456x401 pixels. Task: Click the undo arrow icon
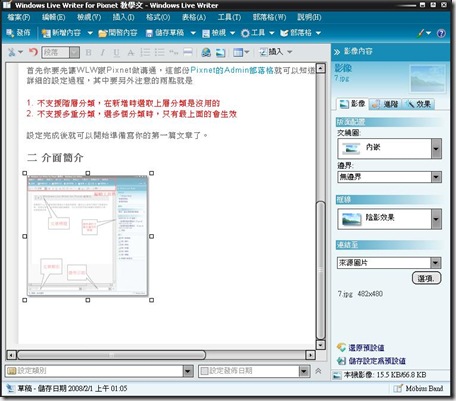33,52
